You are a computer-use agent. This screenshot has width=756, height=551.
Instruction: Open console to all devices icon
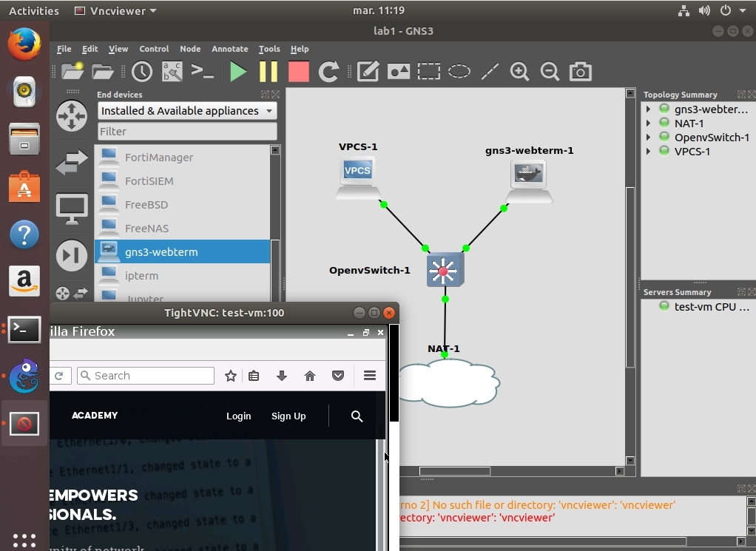[x=203, y=71]
